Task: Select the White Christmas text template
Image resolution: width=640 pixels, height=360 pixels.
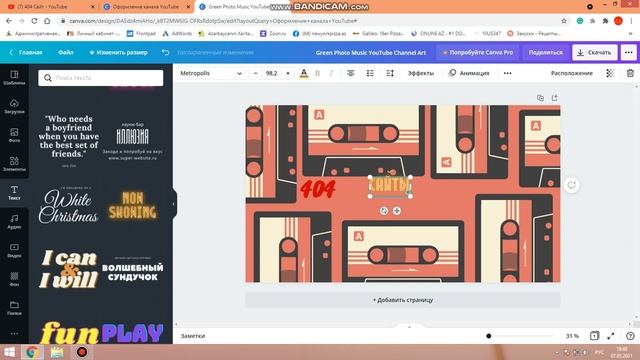Action: coord(69,206)
